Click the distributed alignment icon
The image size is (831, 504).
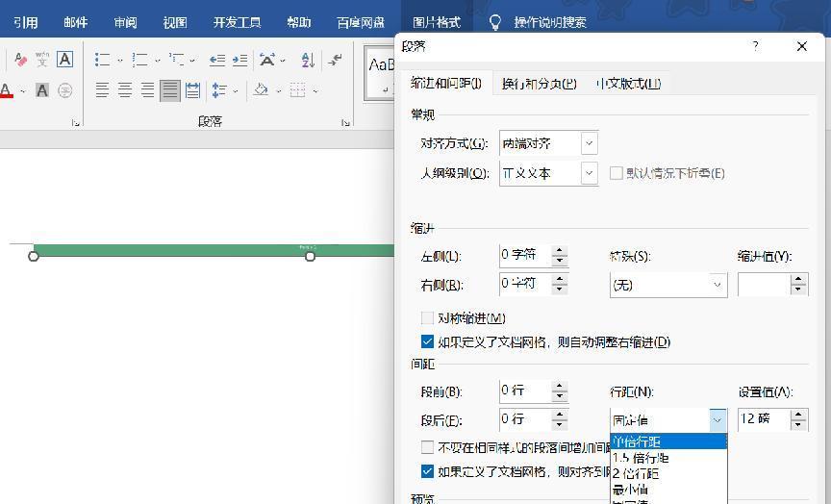coord(193,90)
